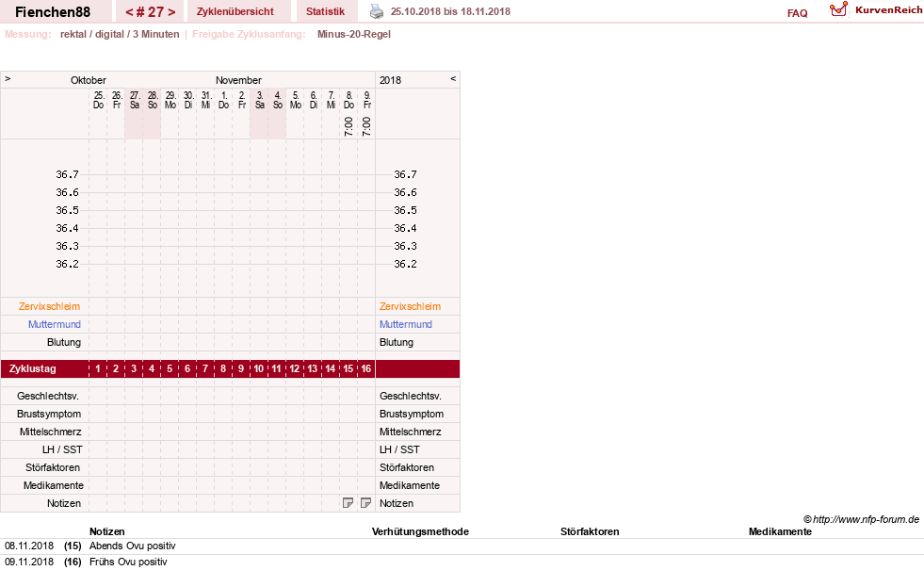
Task: Open the nfp-forum.de copyright link
Action: pos(861,519)
